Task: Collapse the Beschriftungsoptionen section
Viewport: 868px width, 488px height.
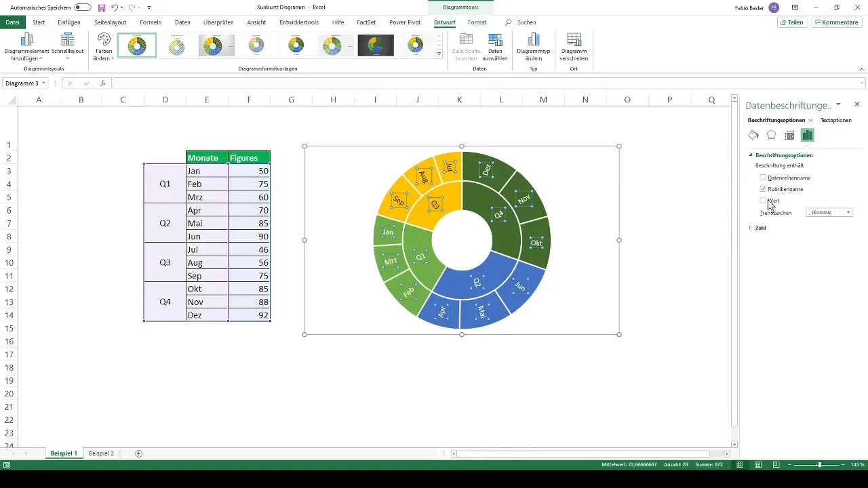Action: click(751, 155)
